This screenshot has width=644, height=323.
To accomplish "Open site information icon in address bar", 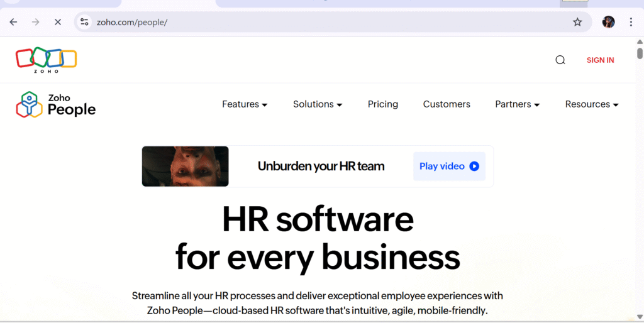I will 85,22.
